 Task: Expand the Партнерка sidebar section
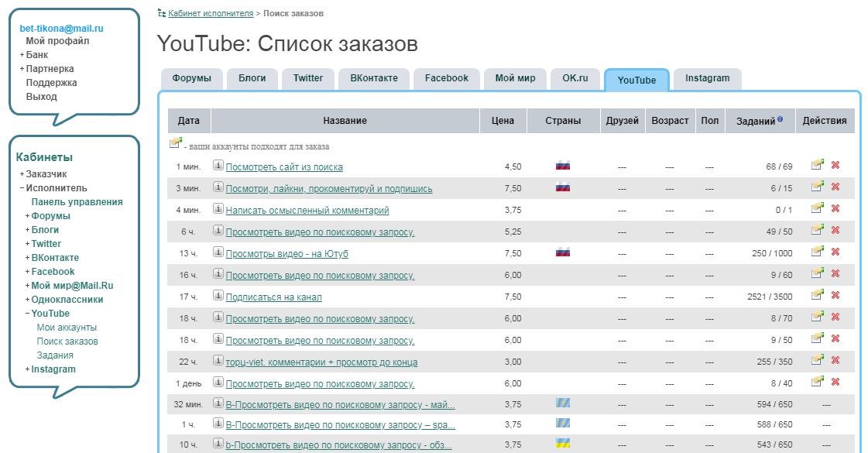tap(22, 69)
